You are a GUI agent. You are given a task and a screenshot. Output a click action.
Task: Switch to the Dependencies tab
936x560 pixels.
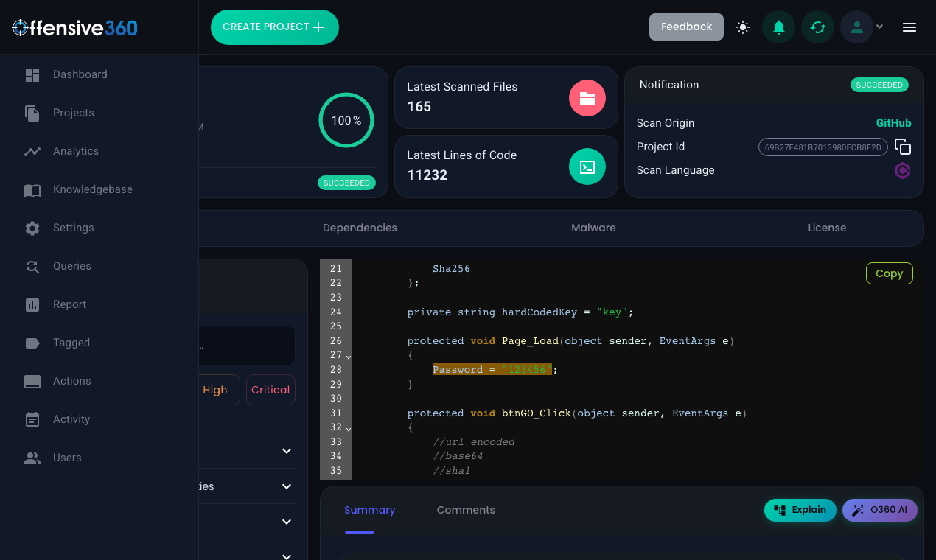click(x=360, y=228)
